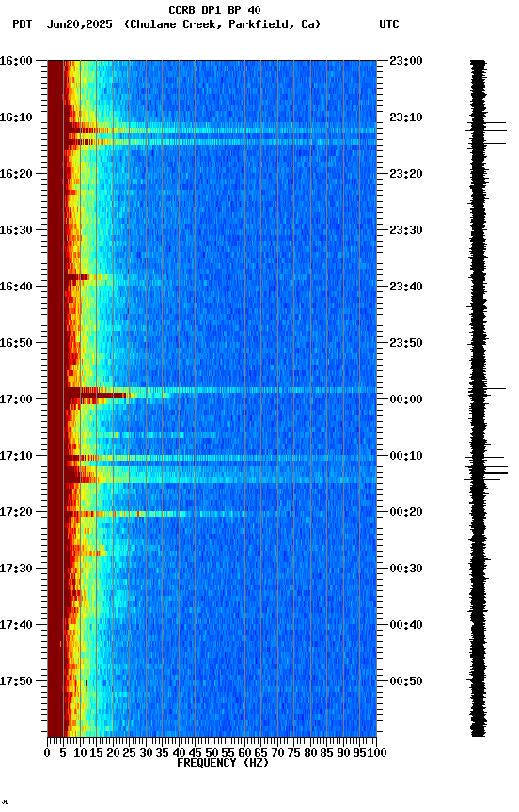This screenshot has height=812, width=519.
Task: Click the PDT time label 17:20
Action: tap(16, 512)
